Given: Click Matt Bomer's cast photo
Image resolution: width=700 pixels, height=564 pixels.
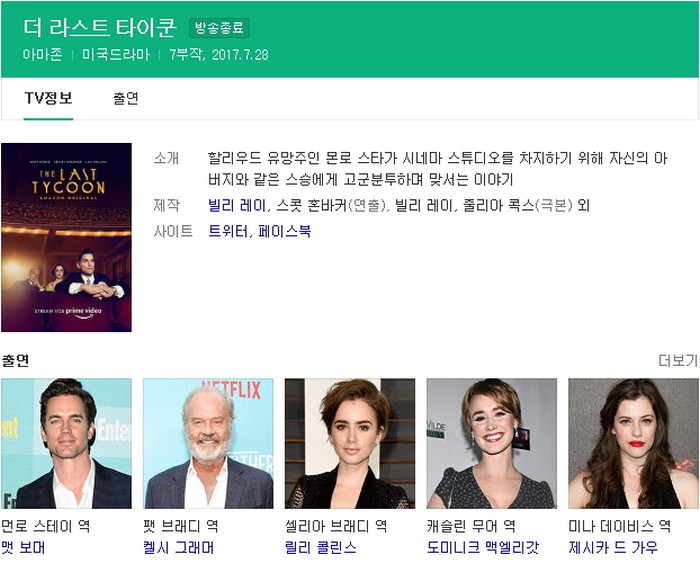Looking at the screenshot, I should pos(67,443).
